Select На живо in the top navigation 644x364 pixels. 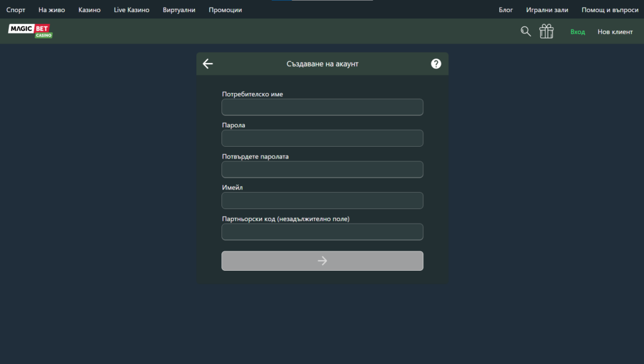tap(52, 10)
